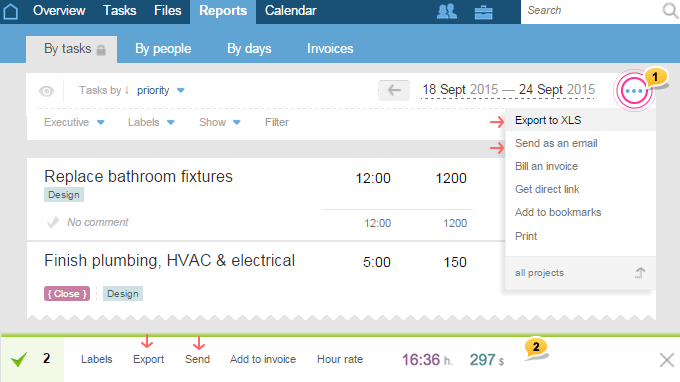Click the No comment text

pyautogui.click(x=98, y=222)
